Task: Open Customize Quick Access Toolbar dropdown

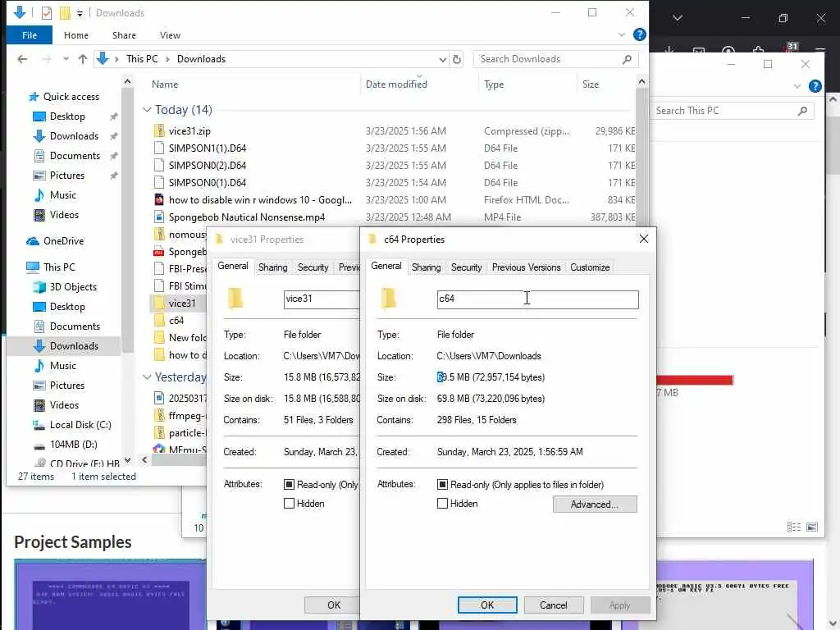Action: pos(80,13)
